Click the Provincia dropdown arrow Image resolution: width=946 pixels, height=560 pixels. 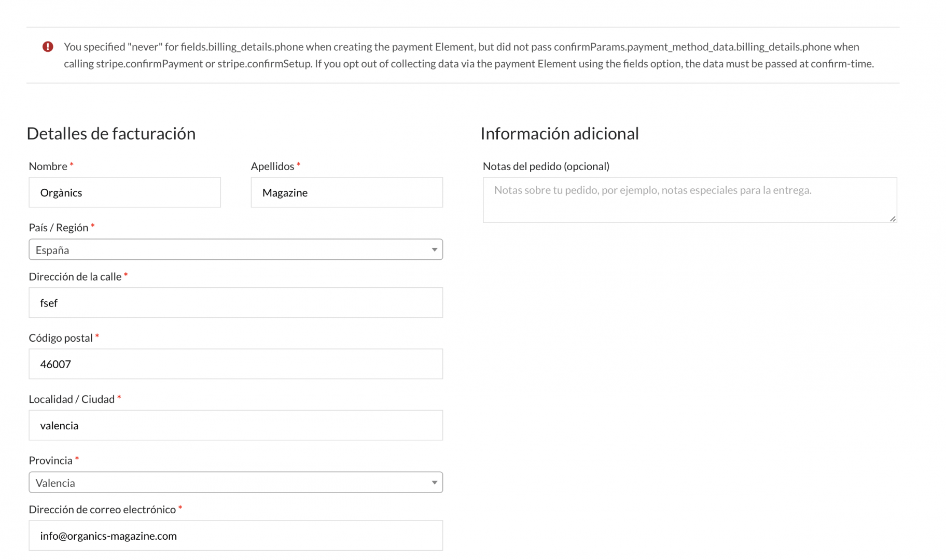coord(434,483)
